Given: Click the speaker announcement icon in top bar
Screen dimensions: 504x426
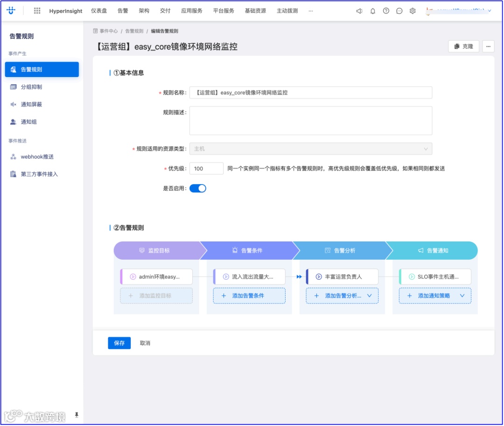Looking at the screenshot, I should [359, 11].
